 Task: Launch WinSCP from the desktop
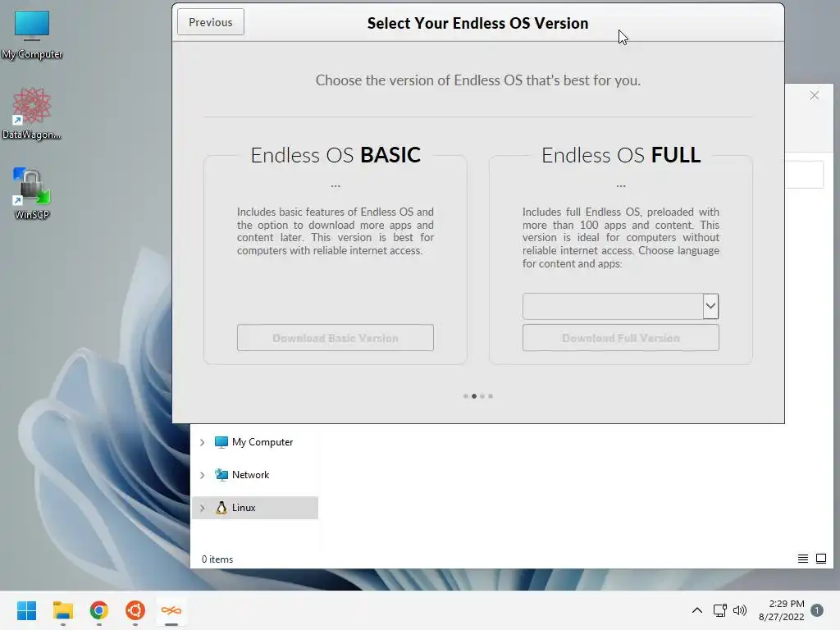[32, 194]
